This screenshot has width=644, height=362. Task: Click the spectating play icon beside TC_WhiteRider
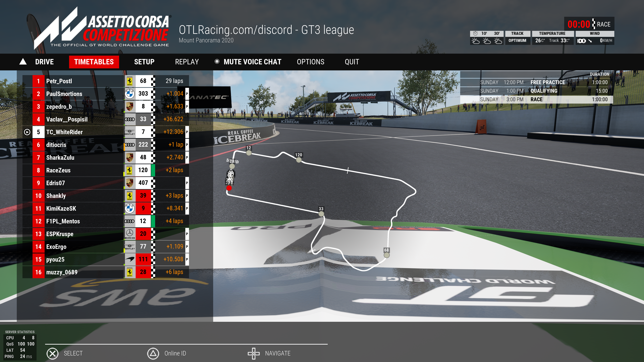[x=27, y=132]
